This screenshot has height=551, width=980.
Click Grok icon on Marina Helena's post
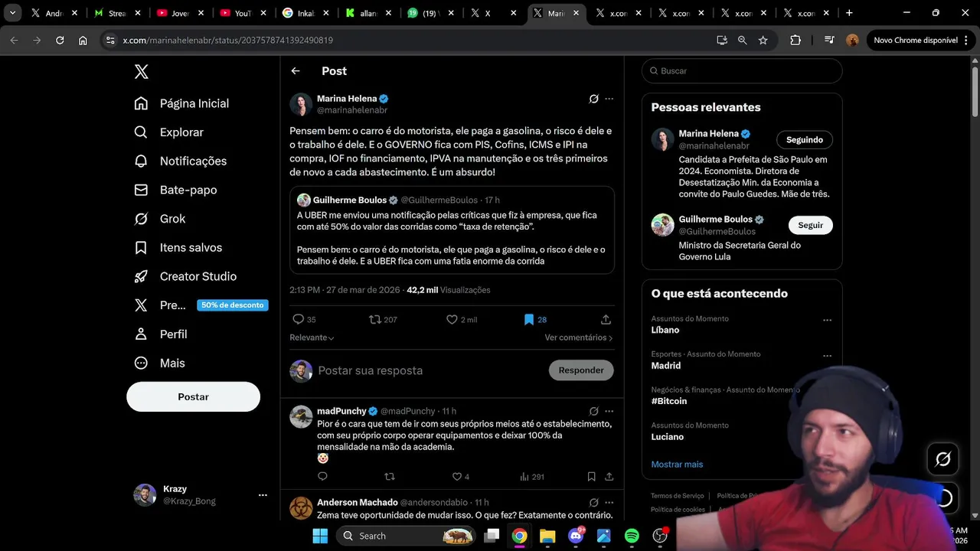(593, 99)
